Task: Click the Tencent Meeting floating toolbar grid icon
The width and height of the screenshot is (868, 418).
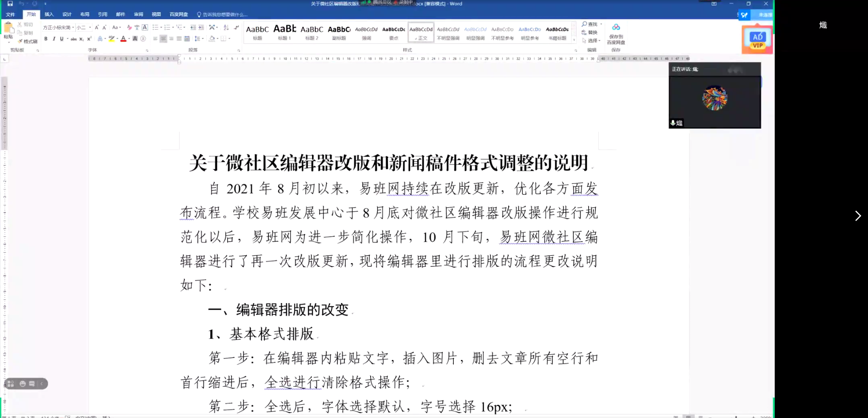Action: 11,384
